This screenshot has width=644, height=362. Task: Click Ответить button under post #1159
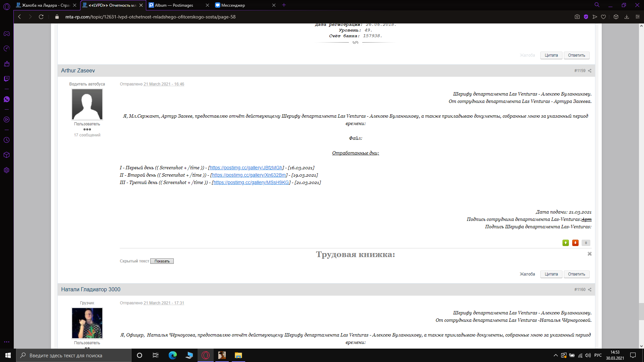(x=576, y=274)
